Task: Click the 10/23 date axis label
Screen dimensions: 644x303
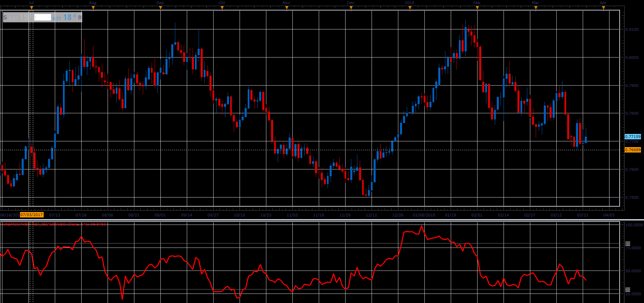Action: point(266,215)
